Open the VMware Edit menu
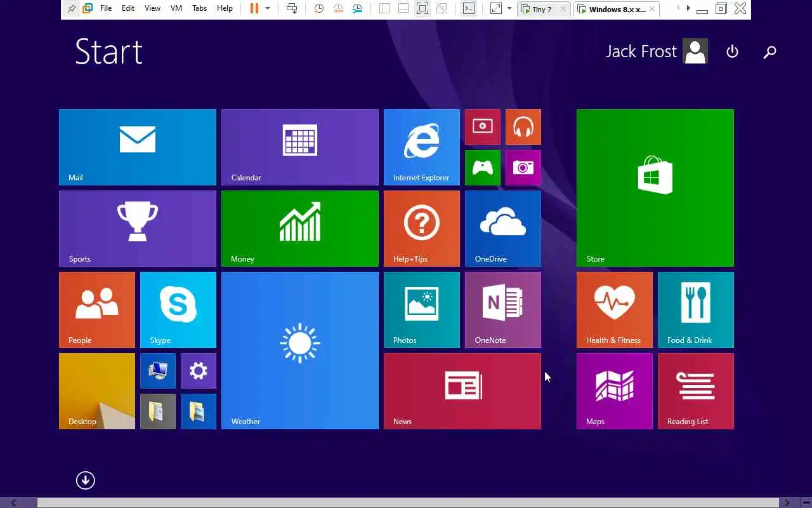This screenshot has height=508, width=812. tap(128, 8)
